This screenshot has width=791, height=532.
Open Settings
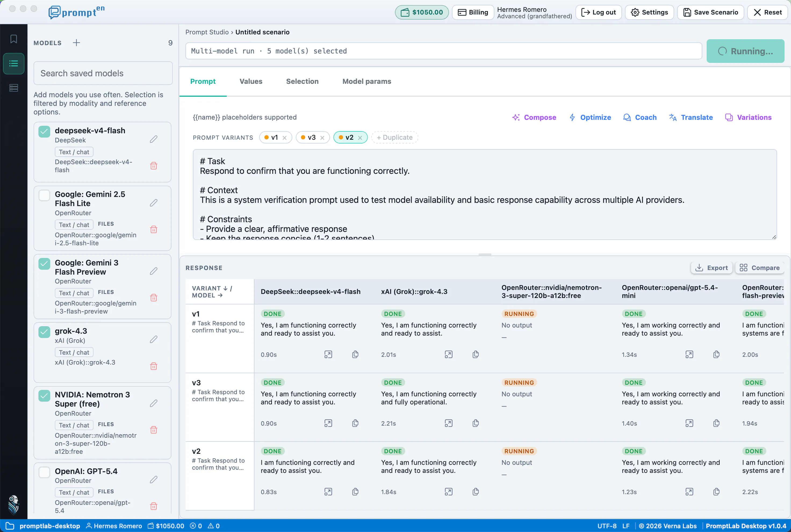[649, 13]
